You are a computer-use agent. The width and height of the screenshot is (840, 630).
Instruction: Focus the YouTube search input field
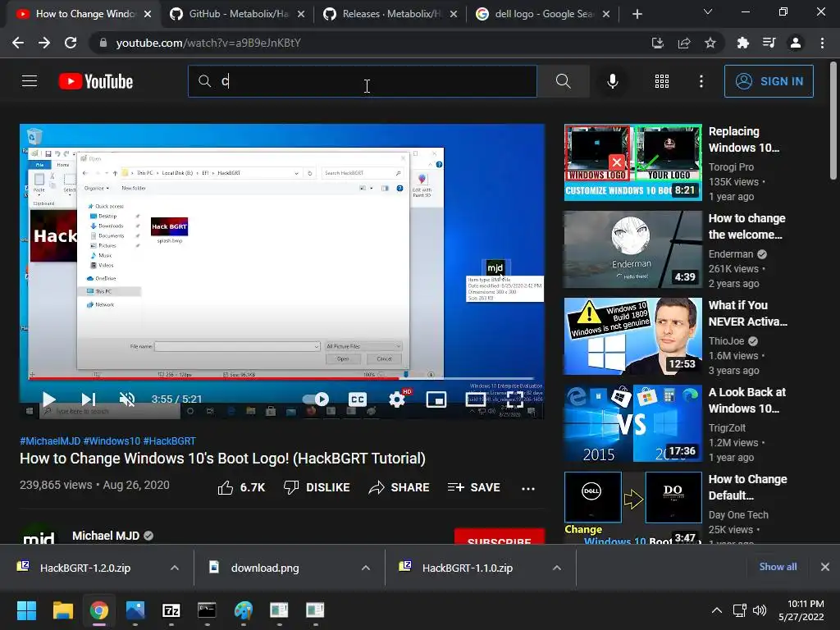[x=363, y=81]
